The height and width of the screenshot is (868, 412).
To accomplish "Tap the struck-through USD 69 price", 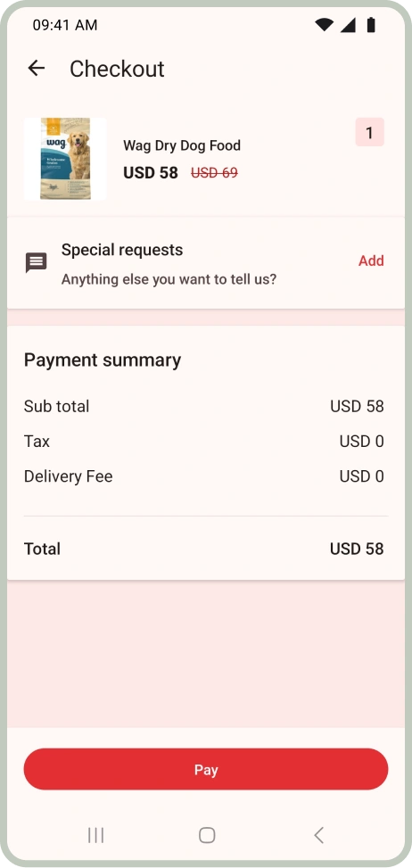I will tap(215, 173).
